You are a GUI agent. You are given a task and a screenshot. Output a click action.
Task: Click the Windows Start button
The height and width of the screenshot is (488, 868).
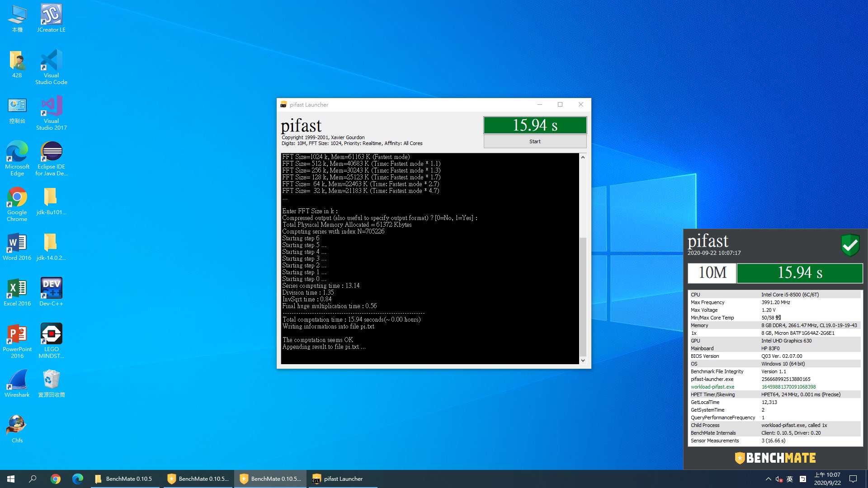pos(11,479)
